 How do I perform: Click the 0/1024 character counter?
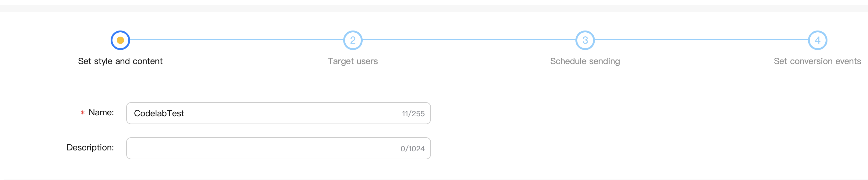pos(412,149)
